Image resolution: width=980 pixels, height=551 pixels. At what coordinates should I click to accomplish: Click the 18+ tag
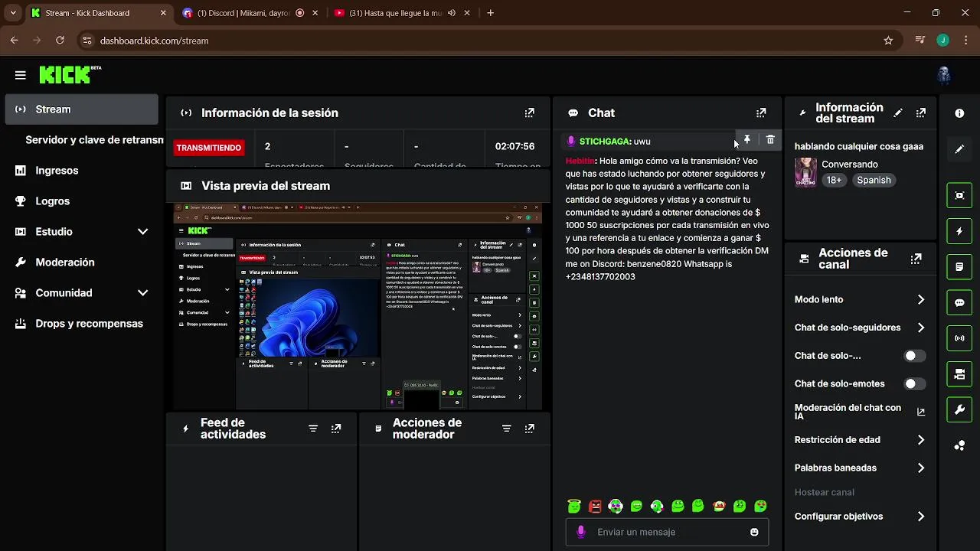834,181
